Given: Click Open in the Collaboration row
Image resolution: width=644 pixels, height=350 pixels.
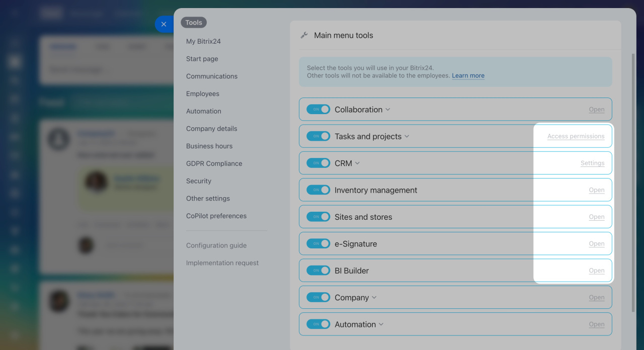Looking at the screenshot, I should pyautogui.click(x=597, y=110).
